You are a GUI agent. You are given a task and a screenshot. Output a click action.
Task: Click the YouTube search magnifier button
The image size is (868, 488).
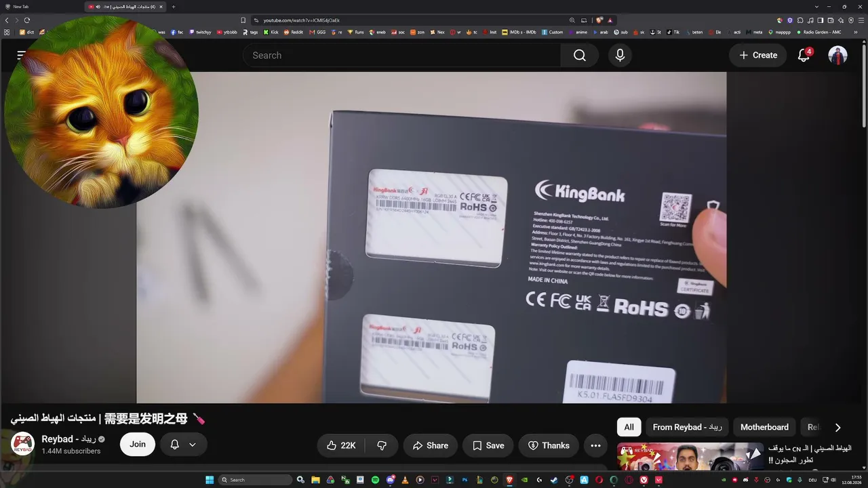579,56
